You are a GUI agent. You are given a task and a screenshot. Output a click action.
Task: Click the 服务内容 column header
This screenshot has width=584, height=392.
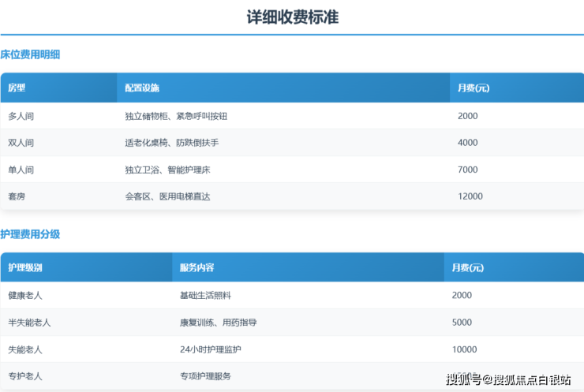point(197,267)
